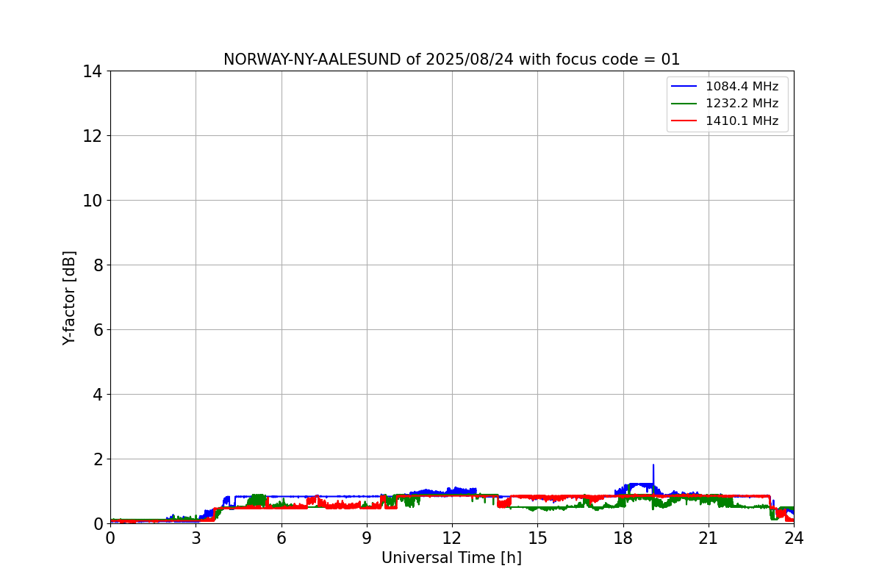Click the y-axis tick label 10
Viewport: 882px width, 588px height.
pyautogui.click(x=93, y=201)
